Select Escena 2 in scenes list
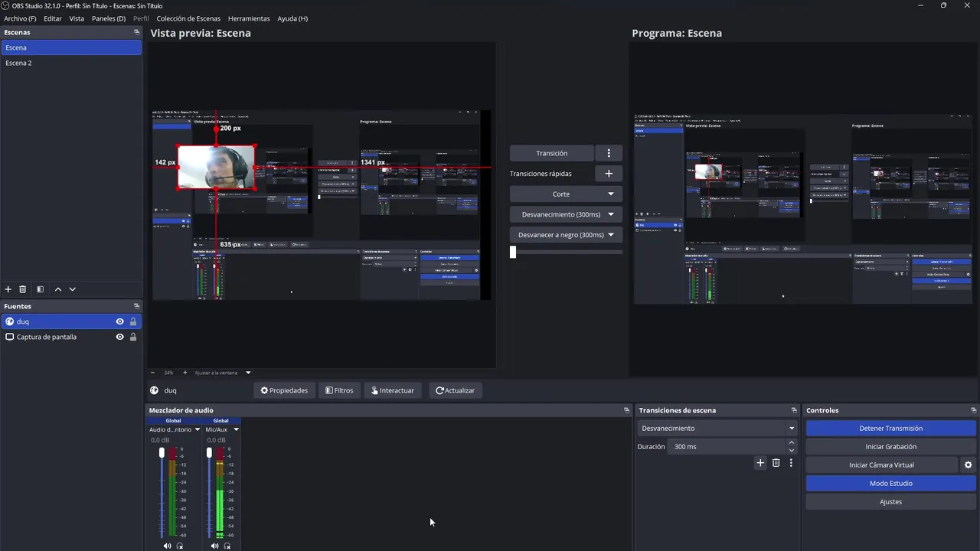 71,63
